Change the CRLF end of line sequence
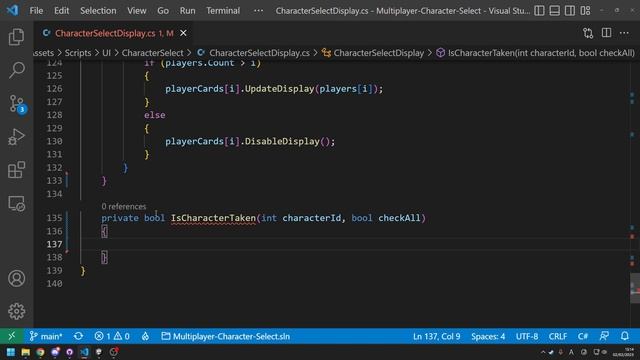 click(x=558, y=336)
